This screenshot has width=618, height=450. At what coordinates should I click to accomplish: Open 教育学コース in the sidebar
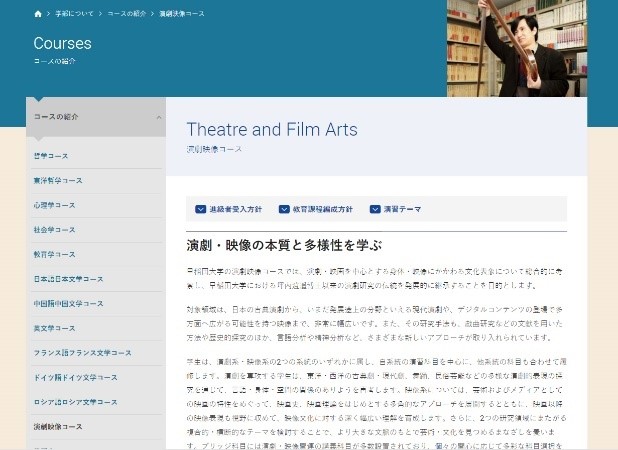(x=54, y=254)
